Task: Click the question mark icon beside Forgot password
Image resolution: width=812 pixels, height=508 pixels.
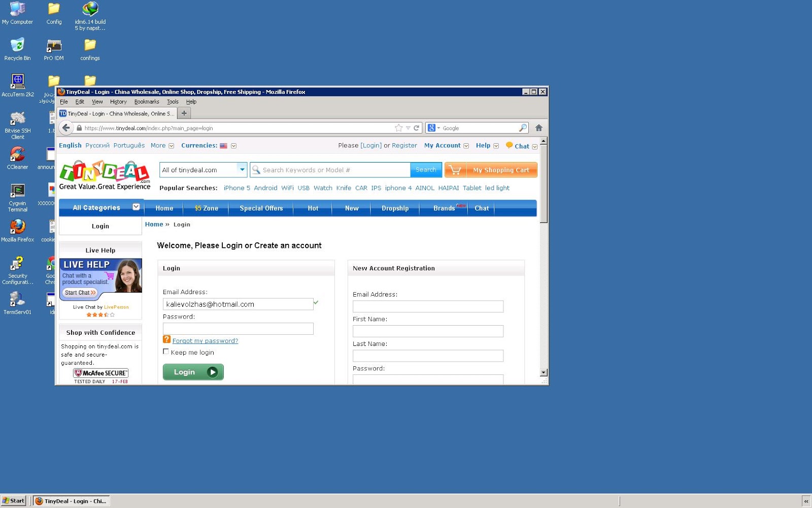Action: [x=166, y=339]
